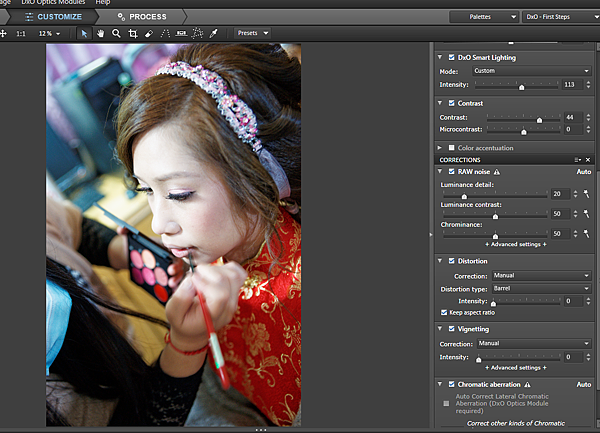Open the Distortion type Barrel dropdown
The height and width of the screenshot is (433, 600).
[543, 288]
